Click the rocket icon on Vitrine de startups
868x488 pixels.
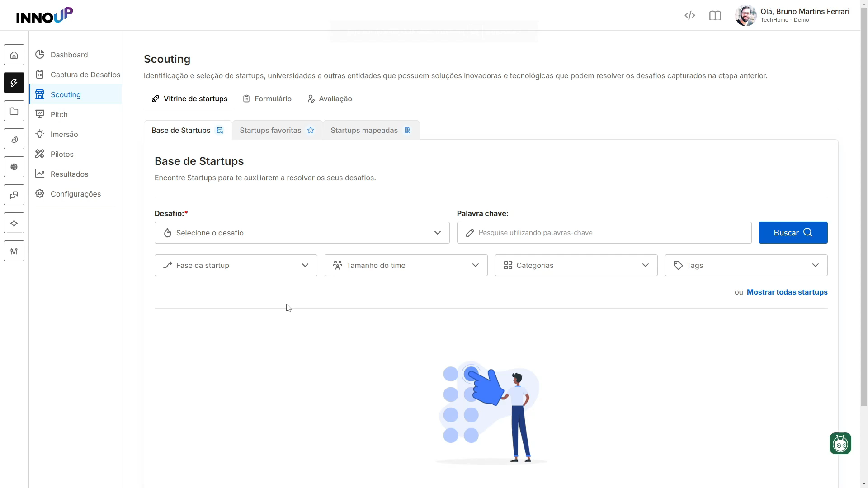(156, 99)
